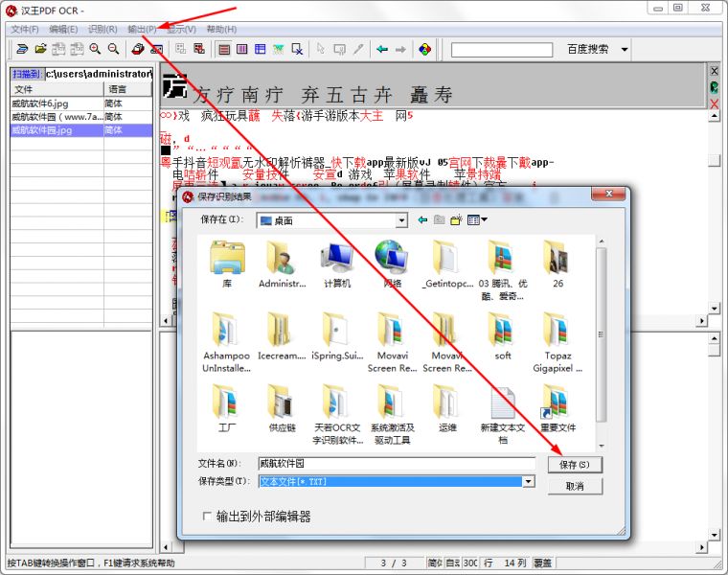Image resolution: width=728 pixels, height=575 pixels.
Task: Create a new folder in save dialog
Action: (456, 219)
